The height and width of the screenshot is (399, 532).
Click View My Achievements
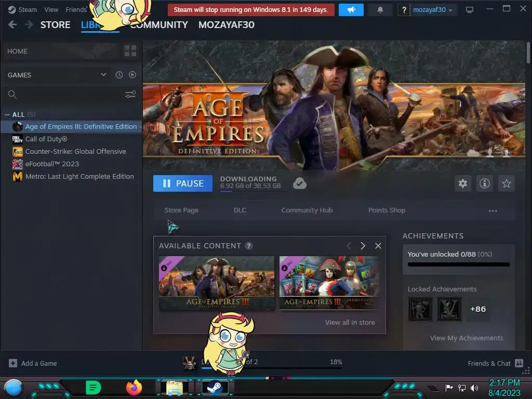coord(467,338)
